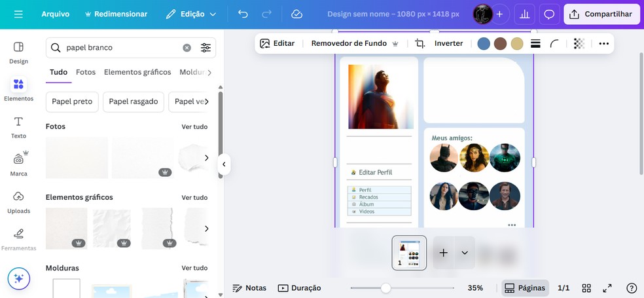Collapse the side panel
The image size is (644, 298).
click(224, 164)
